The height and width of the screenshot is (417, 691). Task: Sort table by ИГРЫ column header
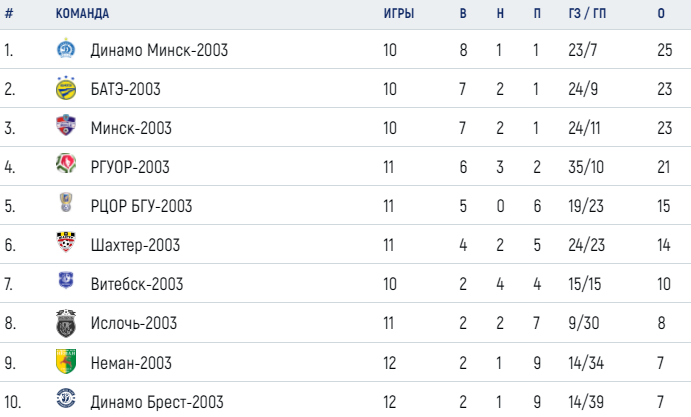[399, 14]
